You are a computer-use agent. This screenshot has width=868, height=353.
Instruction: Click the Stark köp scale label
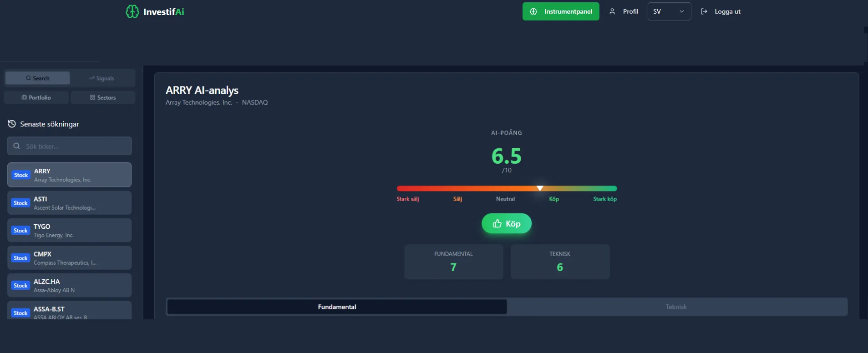point(605,199)
